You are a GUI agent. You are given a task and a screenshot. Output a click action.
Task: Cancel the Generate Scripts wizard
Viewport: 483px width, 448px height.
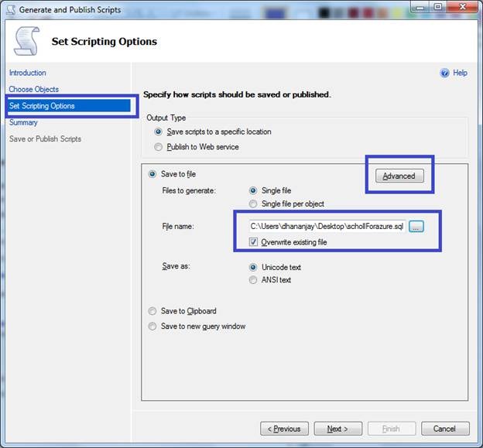[x=444, y=429]
